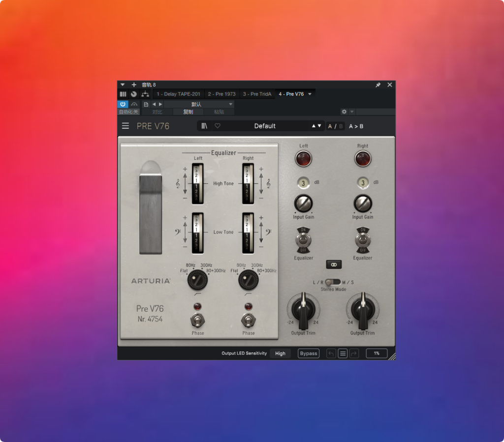Open the window menu triangle at top-left
This screenshot has height=442, width=504.
(x=123, y=85)
